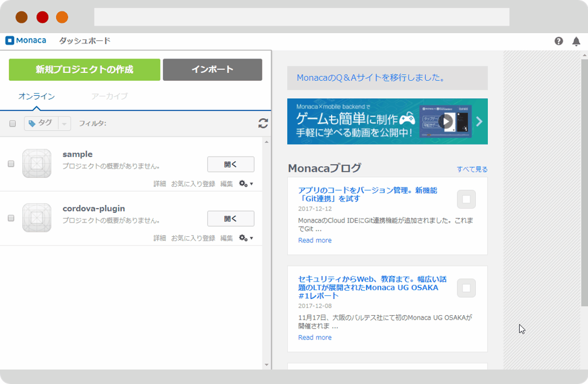Click the date 2017-12-08 text
Viewport: 588px width, 384px height.
point(315,306)
